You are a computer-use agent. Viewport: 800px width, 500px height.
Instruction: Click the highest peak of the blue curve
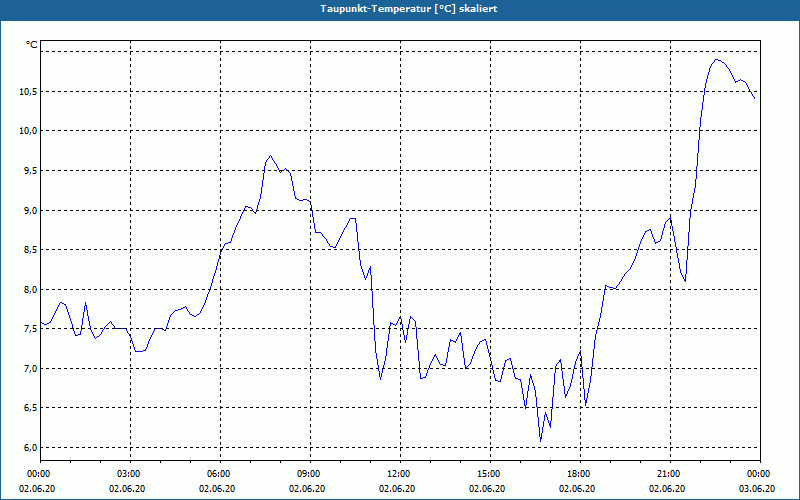pyautogui.click(x=717, y=60)
